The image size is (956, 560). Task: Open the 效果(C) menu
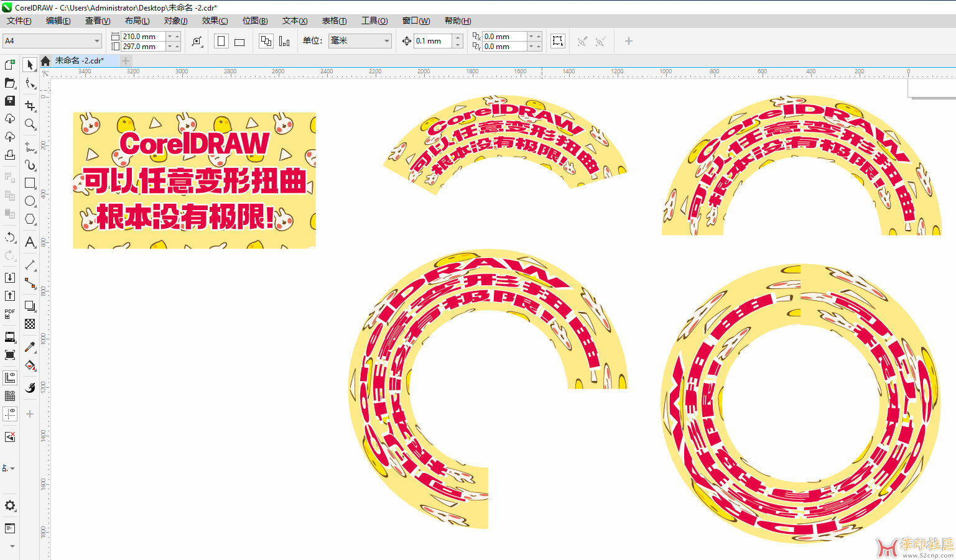coord(215,21)
